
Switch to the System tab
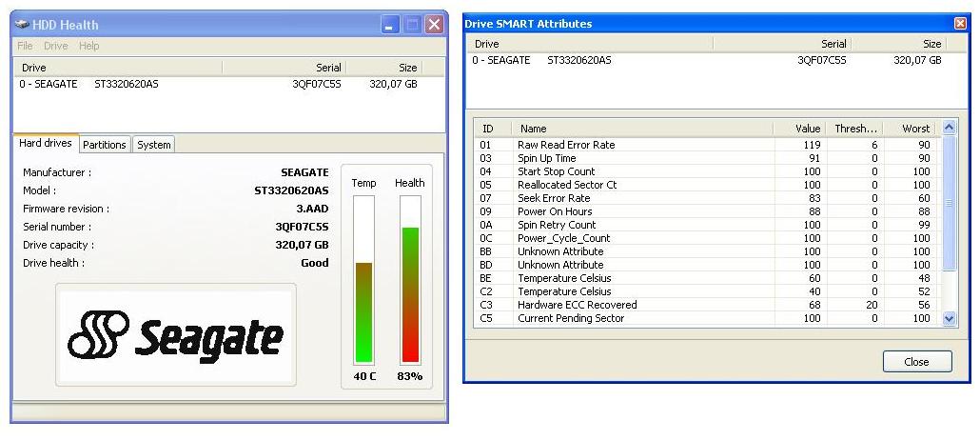(154, 145)
